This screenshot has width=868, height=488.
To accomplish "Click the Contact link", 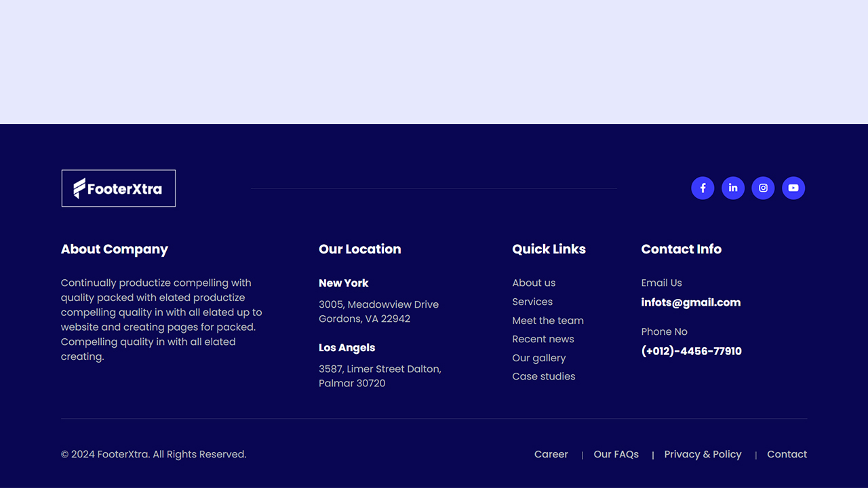I will [x=787, y=454].
